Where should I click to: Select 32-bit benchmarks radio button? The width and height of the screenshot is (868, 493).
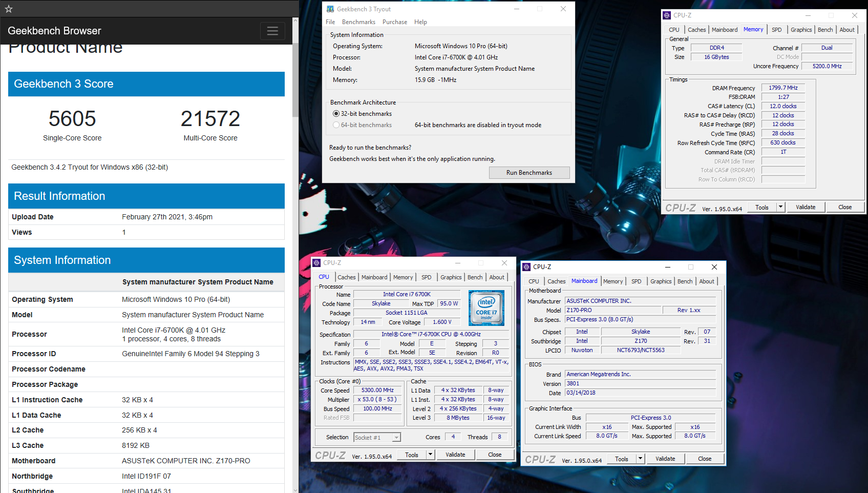pyautogui.click(x=336, y=114)
